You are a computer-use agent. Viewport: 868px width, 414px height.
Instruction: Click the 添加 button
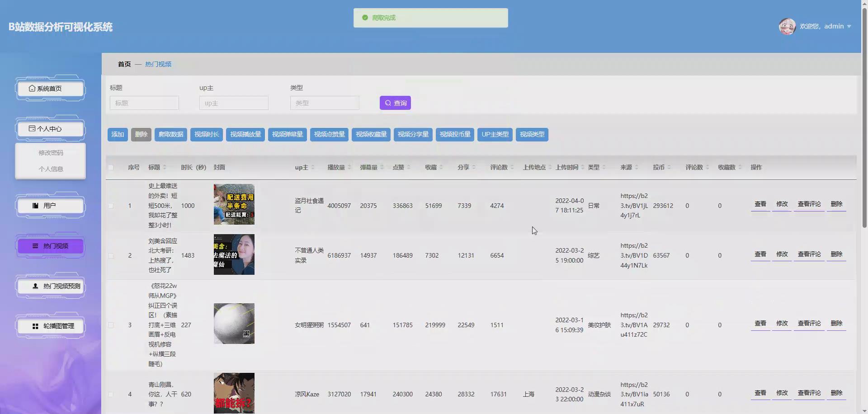[x=118, y=134]
